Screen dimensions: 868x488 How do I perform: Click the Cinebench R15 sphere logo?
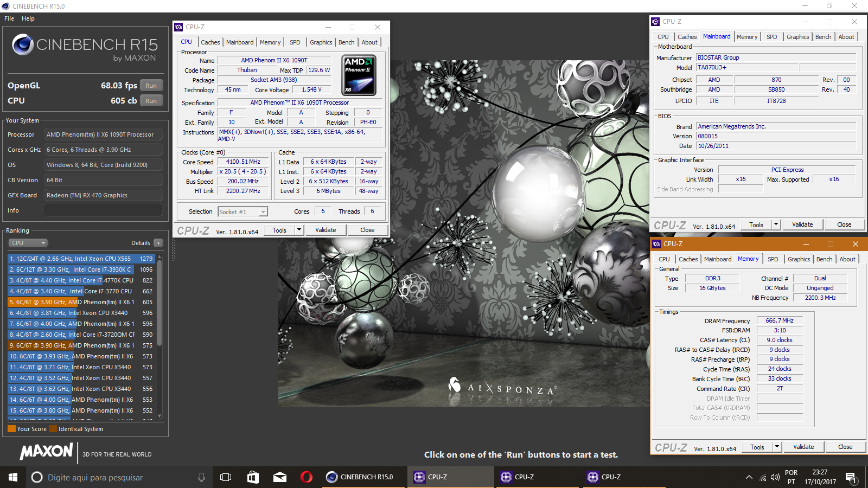click(x=23, y=44)
